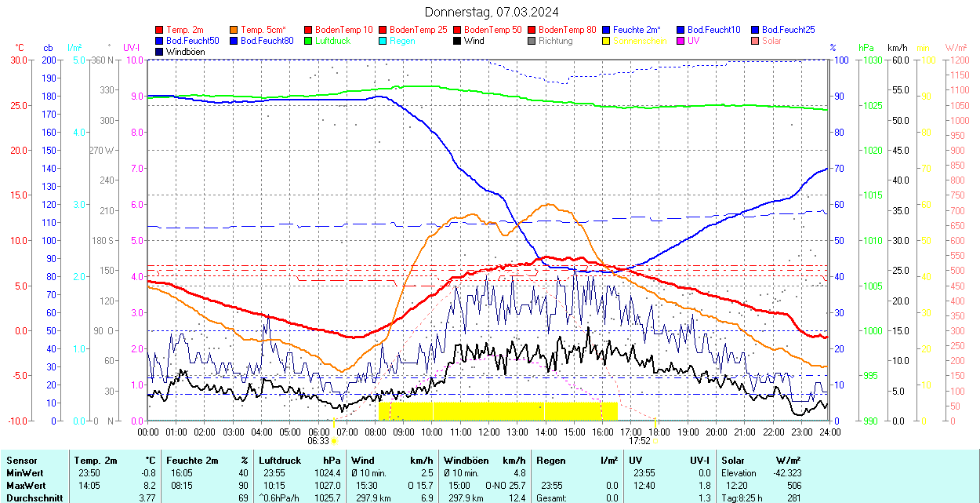Click the cyan Regen legend swatch
980x503 pixels.
(383, 41)
